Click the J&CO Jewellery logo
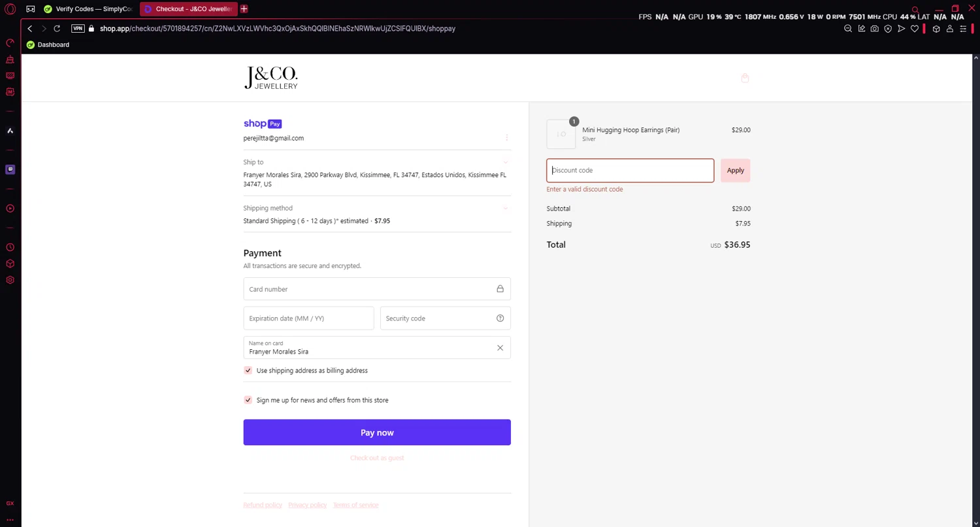 click(270, 78)
